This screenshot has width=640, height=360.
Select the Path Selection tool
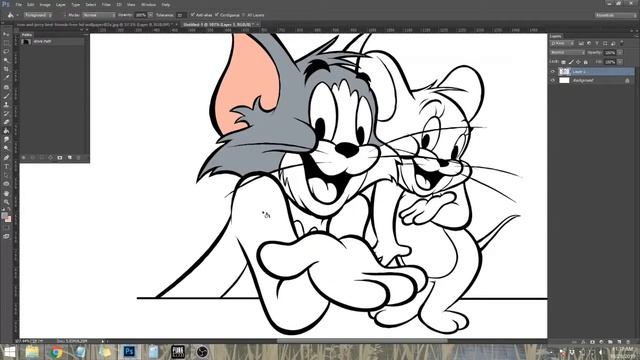(x=6, y=175)
